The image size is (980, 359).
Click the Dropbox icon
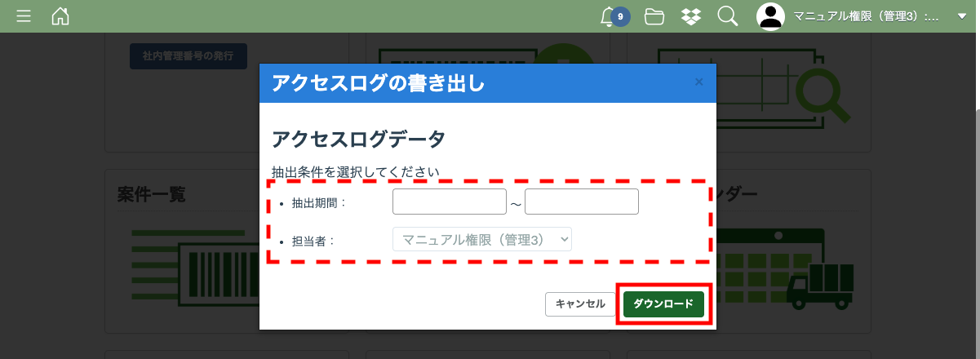point(690,16)
